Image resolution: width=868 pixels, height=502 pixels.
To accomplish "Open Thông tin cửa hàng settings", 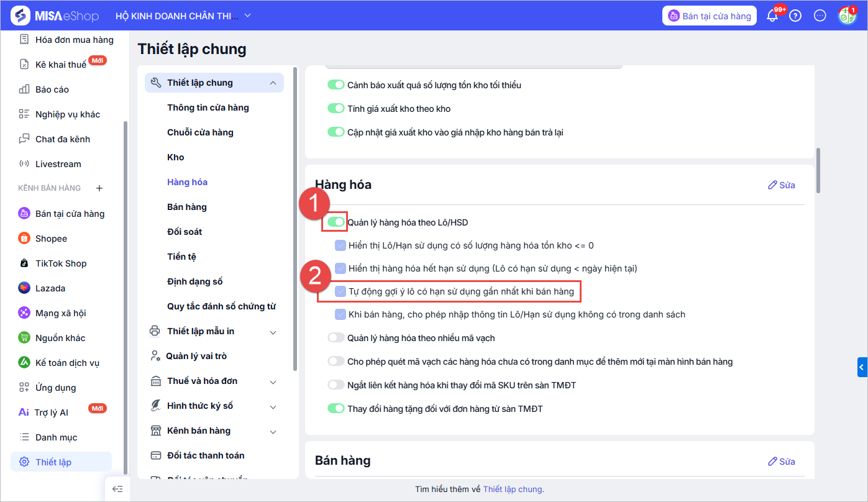I will pyautogui.click(x=208, y=107).
